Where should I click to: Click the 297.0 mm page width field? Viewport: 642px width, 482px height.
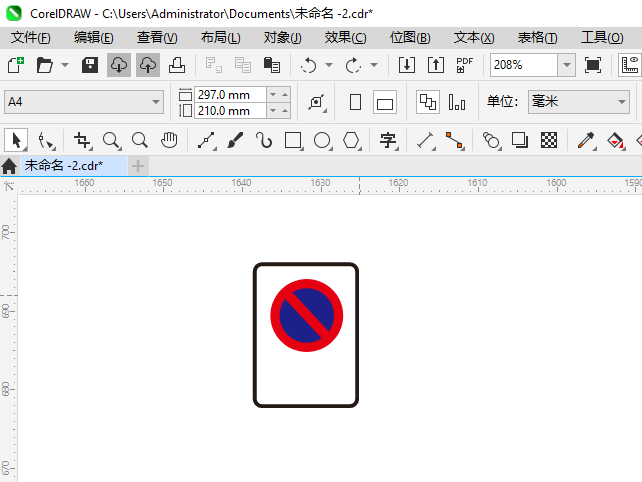tap(231, 95)
